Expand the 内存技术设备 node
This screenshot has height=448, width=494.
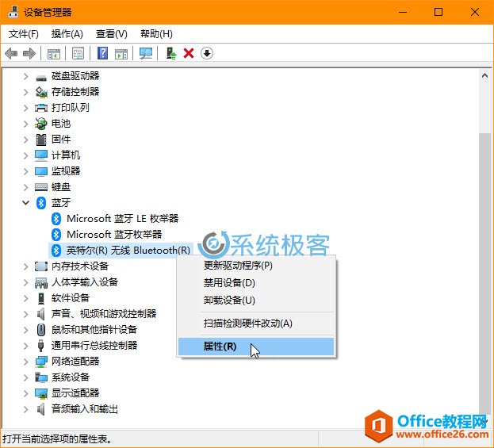tap(26, 266)
